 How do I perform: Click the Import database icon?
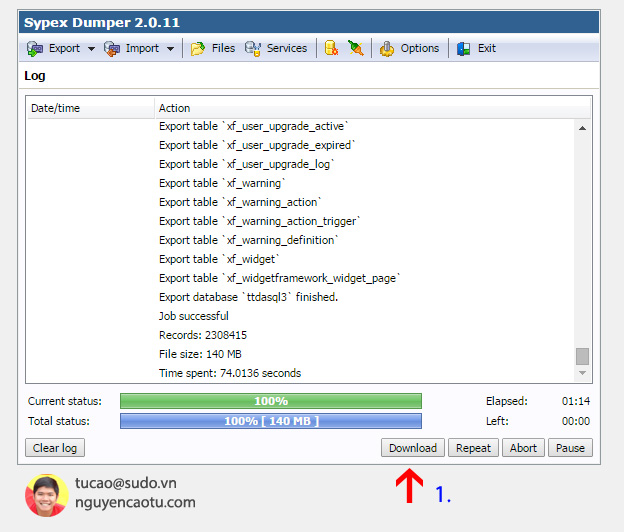coord(112,49)
